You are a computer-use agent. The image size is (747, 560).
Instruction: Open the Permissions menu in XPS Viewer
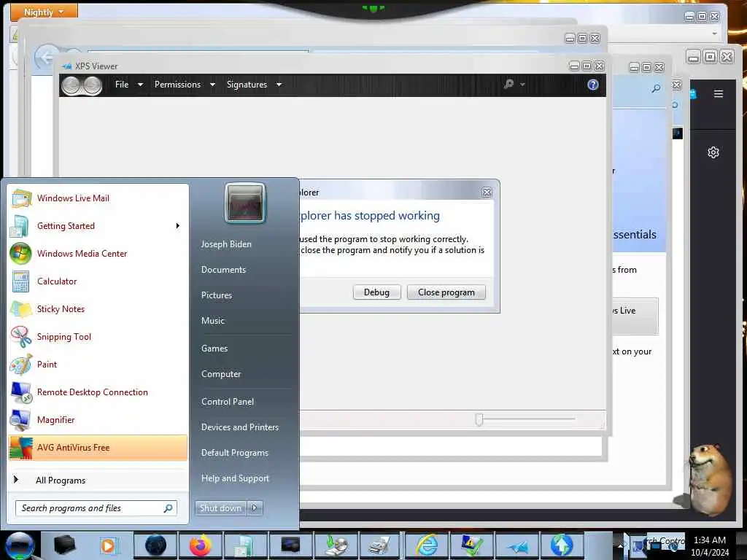pyautogui.click(x=185, y=85)
